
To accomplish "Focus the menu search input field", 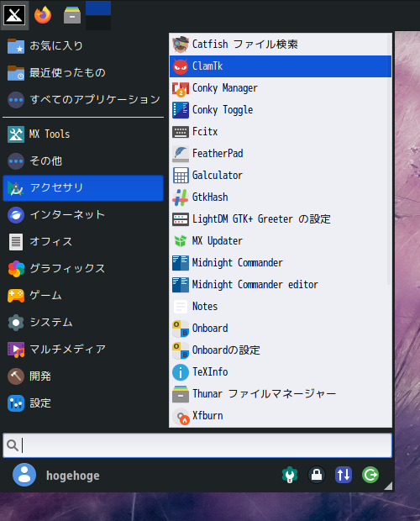I will tap(197, 445).
